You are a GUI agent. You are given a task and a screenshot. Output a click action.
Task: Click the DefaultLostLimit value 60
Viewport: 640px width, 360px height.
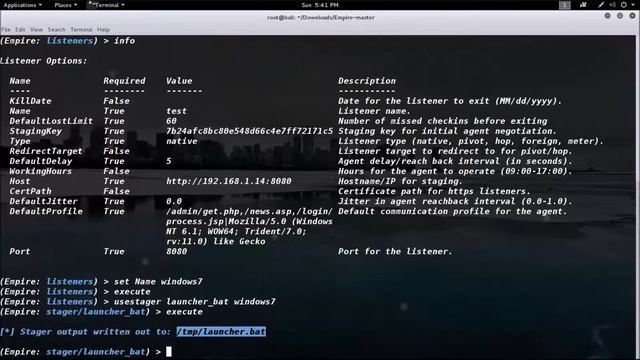171,121
